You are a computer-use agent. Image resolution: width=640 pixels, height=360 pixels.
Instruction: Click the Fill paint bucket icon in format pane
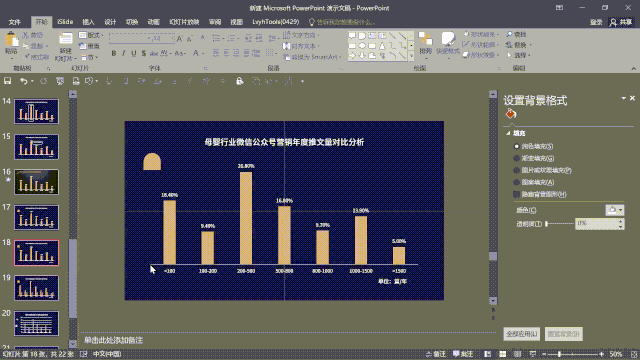click(x=511, y=114)
